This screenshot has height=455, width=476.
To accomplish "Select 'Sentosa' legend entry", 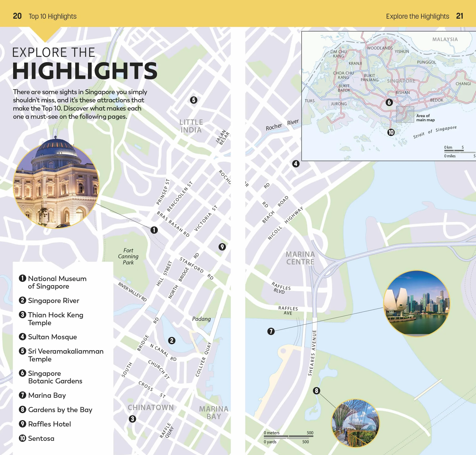I will coord(41,438).
